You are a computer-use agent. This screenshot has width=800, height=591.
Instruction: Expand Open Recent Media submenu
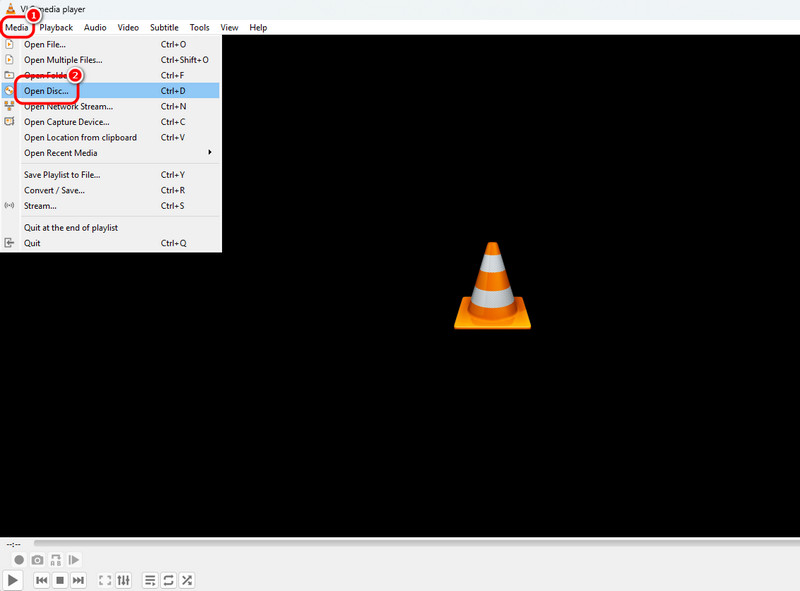[x=111, y=153]
